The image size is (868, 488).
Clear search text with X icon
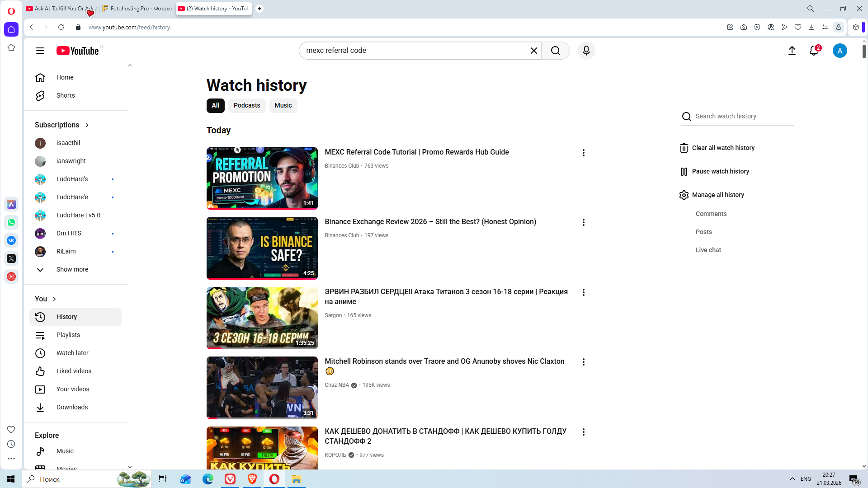point(533,51)
